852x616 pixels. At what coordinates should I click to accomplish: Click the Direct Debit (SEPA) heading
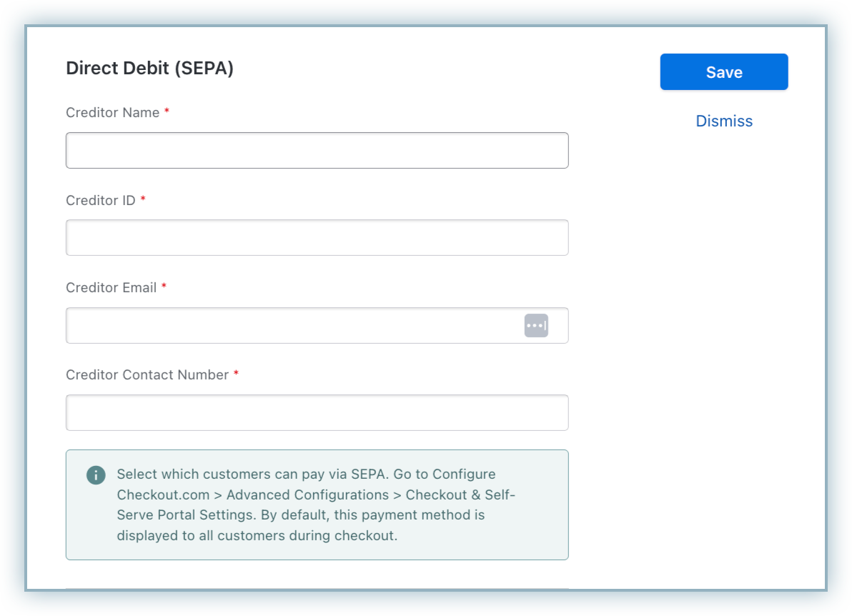pos(149,69)
